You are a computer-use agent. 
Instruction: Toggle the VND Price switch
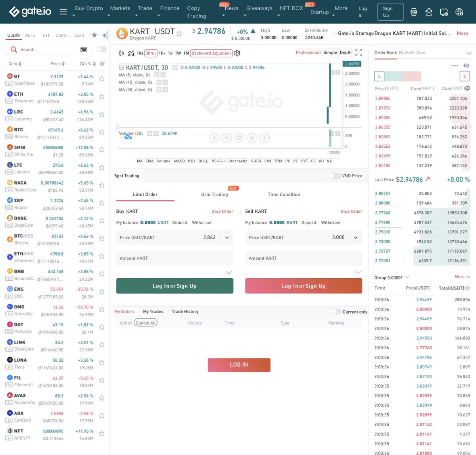[334, 176]
